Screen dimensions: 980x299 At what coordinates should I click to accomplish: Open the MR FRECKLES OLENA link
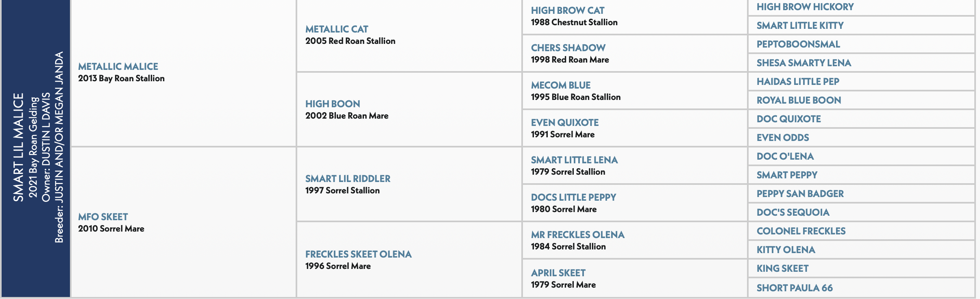point(577,234)
